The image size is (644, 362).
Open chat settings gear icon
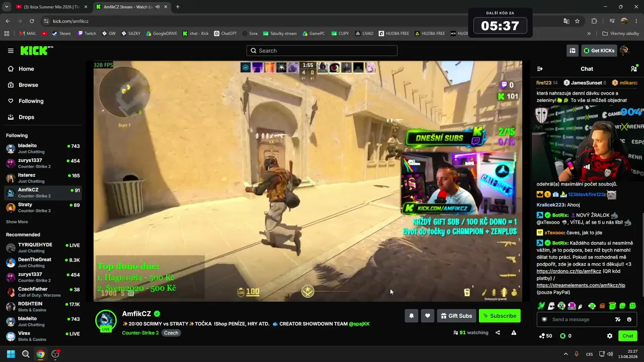610,336
